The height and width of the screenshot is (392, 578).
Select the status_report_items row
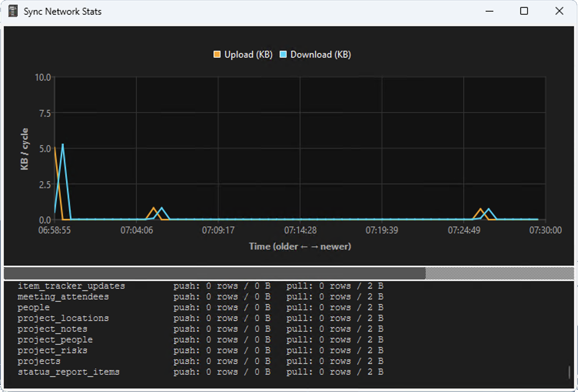click(201, 372)
